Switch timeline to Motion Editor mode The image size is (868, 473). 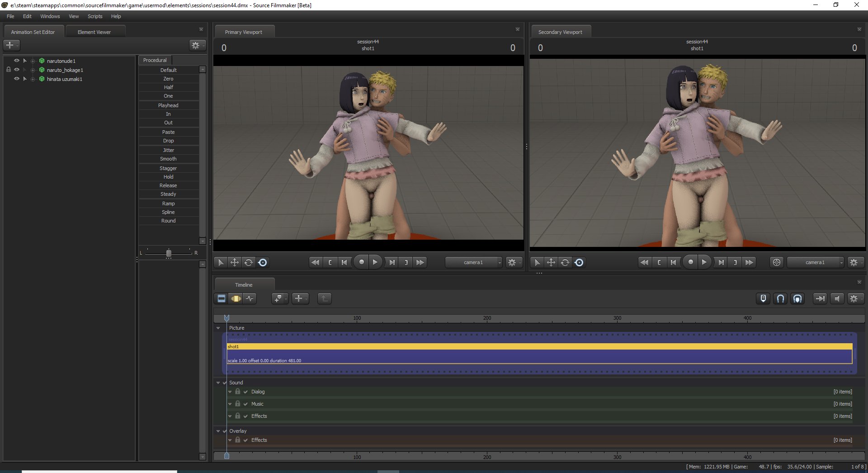236,298
